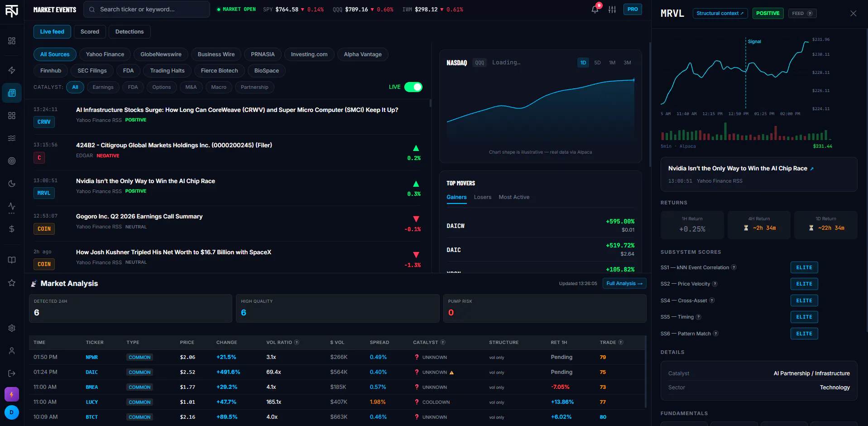Show help for VOL RATIO column
The image size is (868, 426).
pos(297,343)
